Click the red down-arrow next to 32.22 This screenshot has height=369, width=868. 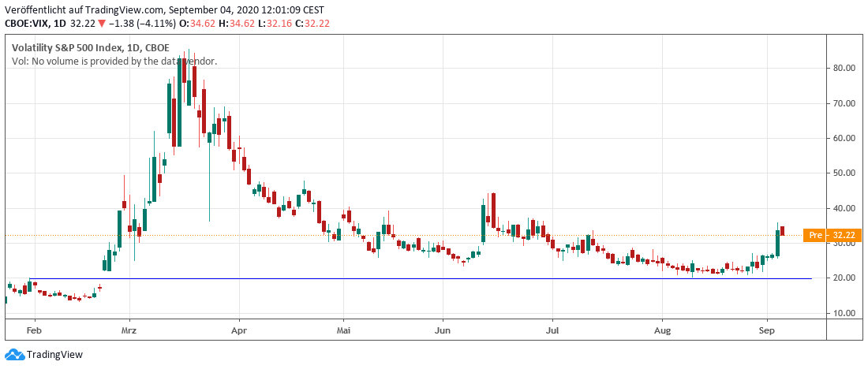[x=100, y=24]
